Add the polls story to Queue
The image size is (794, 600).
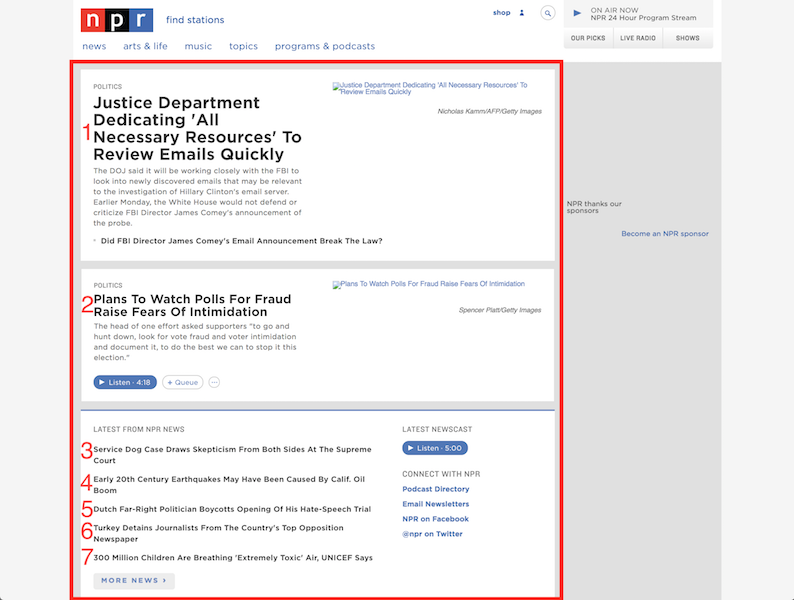click(183, 382)
